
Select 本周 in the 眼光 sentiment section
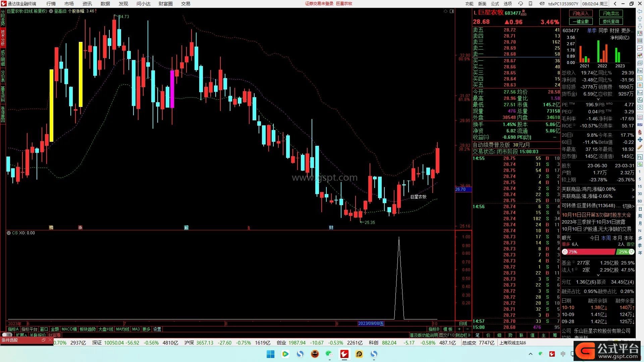[606, 238]
